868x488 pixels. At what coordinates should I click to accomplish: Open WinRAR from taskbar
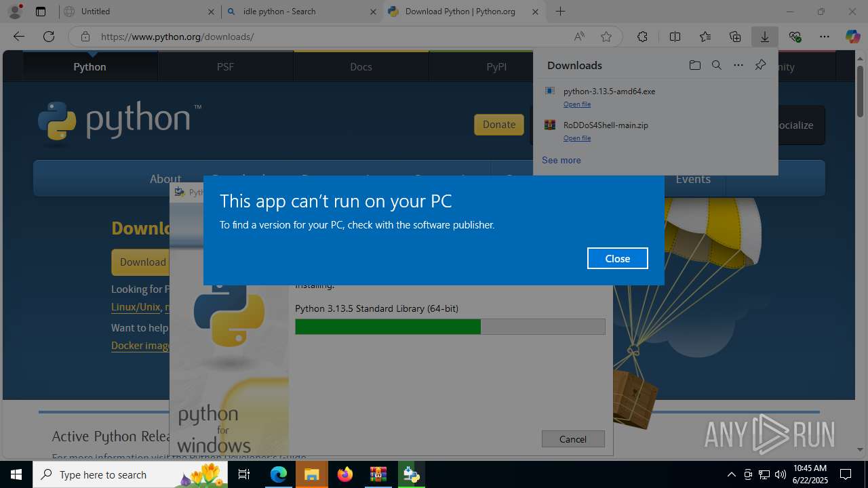pos(378,474)
